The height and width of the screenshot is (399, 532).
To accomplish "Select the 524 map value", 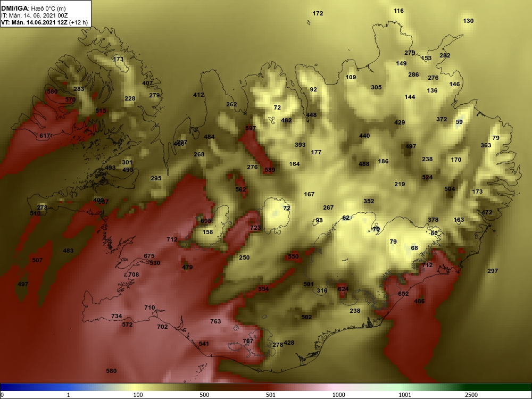I will coord(428,178).
